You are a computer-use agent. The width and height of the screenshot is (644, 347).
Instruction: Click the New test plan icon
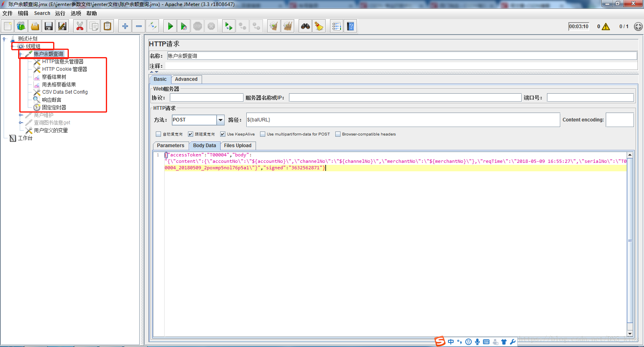click(x=8, y=26)
